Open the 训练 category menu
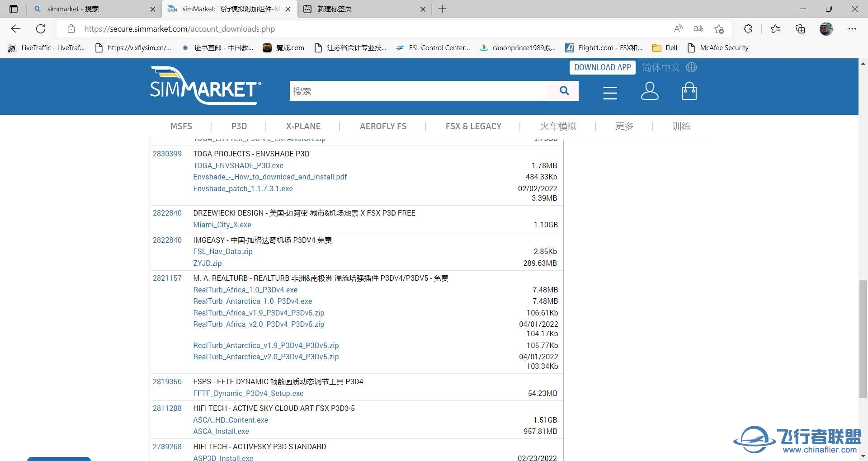868x461 pixels. pyautogui.click(x=681, y=126)
